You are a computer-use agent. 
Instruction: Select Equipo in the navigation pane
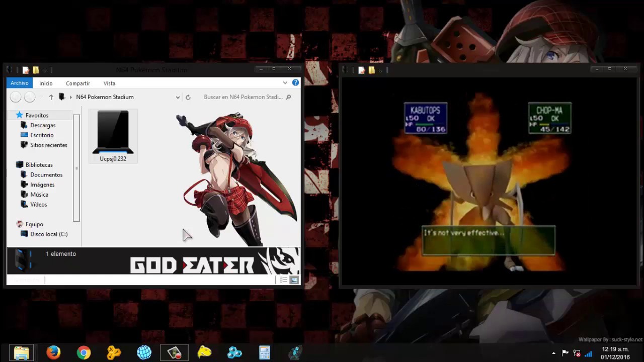[34, 224]
